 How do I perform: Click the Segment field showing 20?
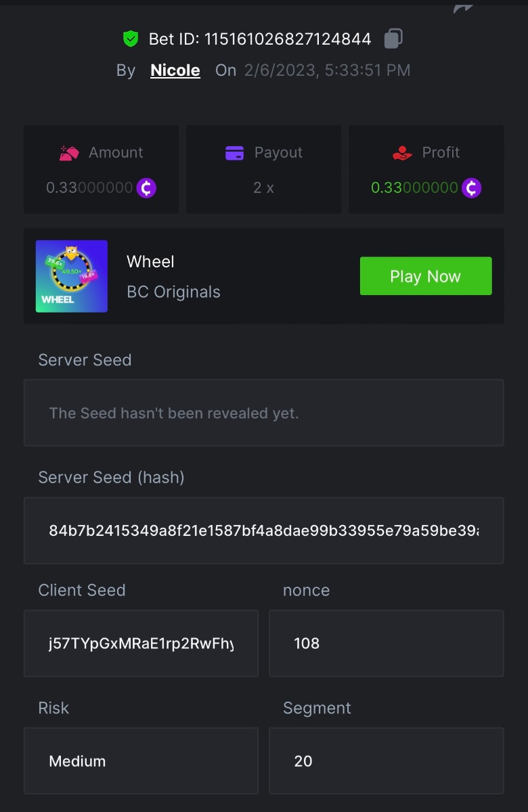pos(386,761)
